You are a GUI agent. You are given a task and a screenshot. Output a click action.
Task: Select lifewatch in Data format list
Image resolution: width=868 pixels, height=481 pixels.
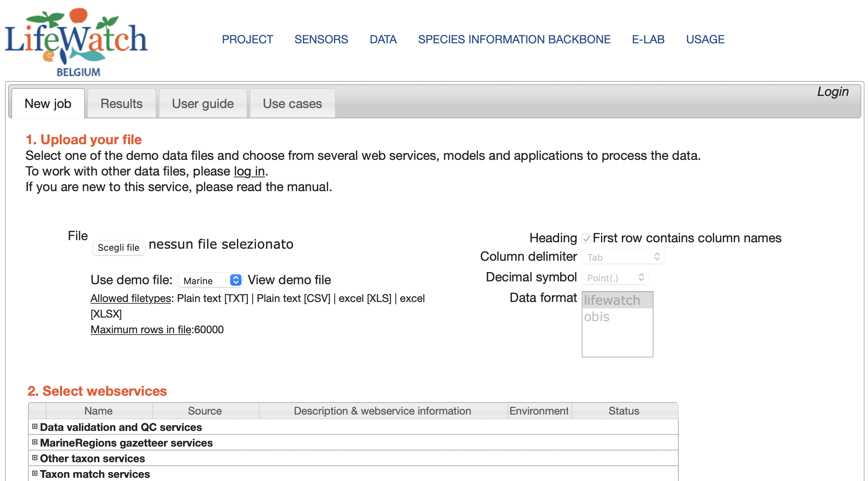click(x=617, y=300)
